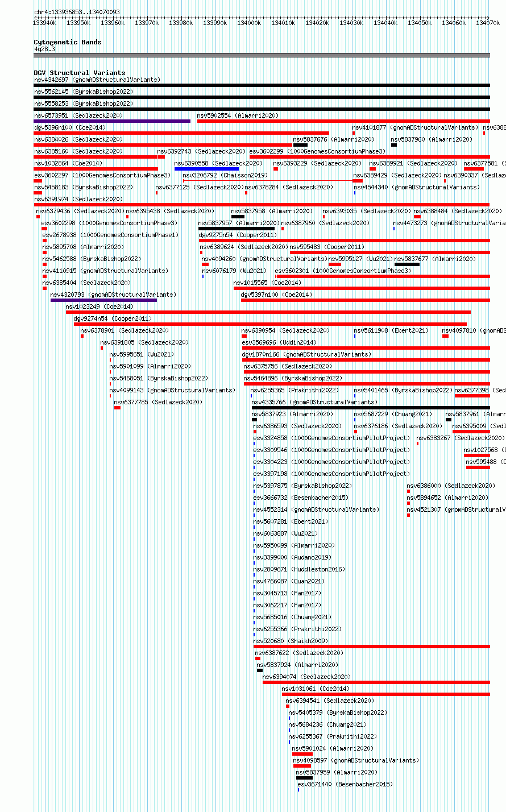The width and height of the screenshot is (506, 812).
Task: Open the nsv5902554 Almarri2020 variant label
Action: click(238, 115)
